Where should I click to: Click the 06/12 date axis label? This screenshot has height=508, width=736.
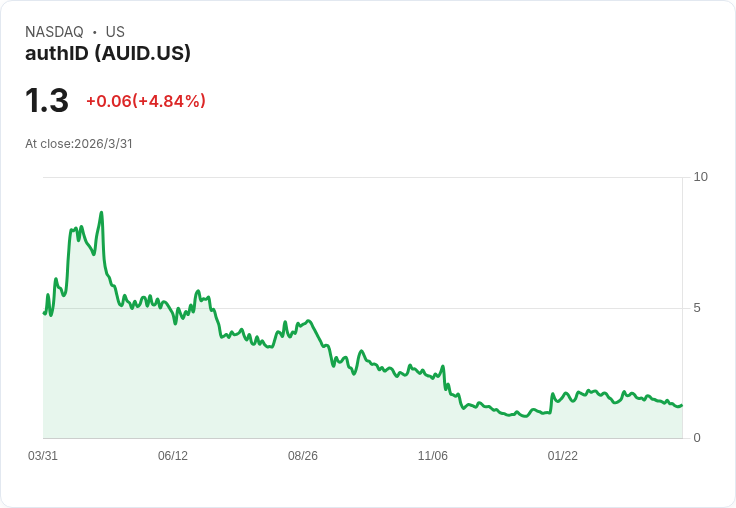(173, 455)
